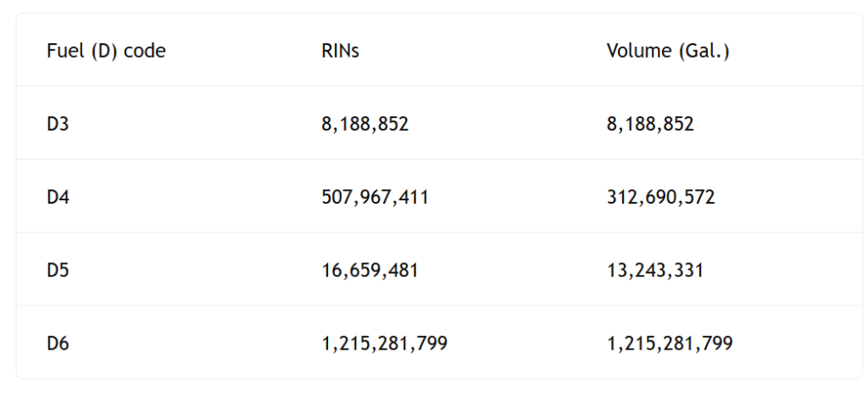Viewport: 868px width, 409px height.
Task: Click the '(D)' text in the header
Action: click(105, 51)
